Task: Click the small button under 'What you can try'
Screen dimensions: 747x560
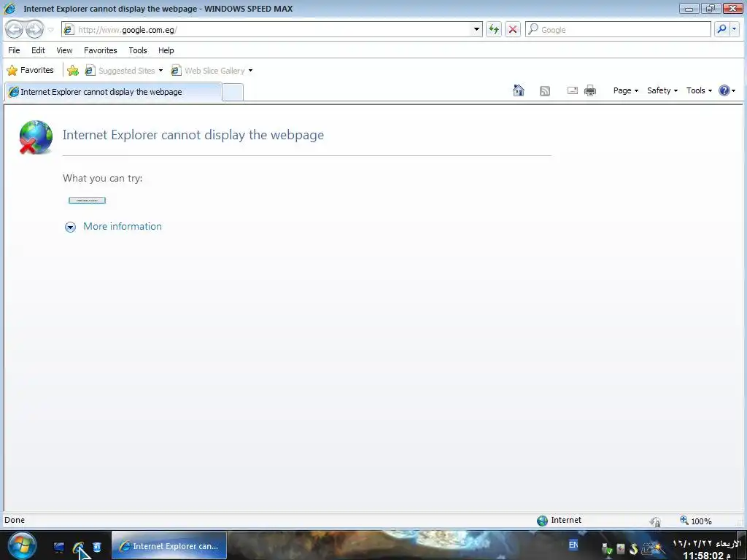Action: pos(88,201)
